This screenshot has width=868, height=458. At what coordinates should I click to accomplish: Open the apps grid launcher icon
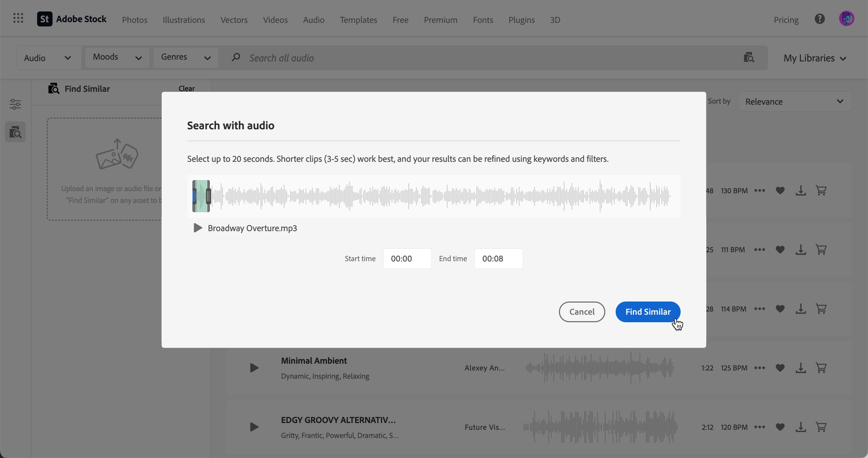click(x=18, y=18)
